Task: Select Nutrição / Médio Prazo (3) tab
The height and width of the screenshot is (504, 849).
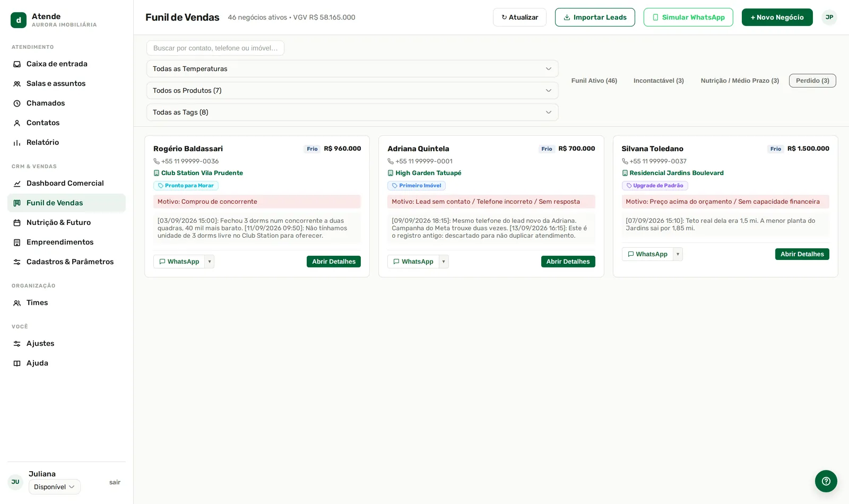Action: tap(740, 81)
